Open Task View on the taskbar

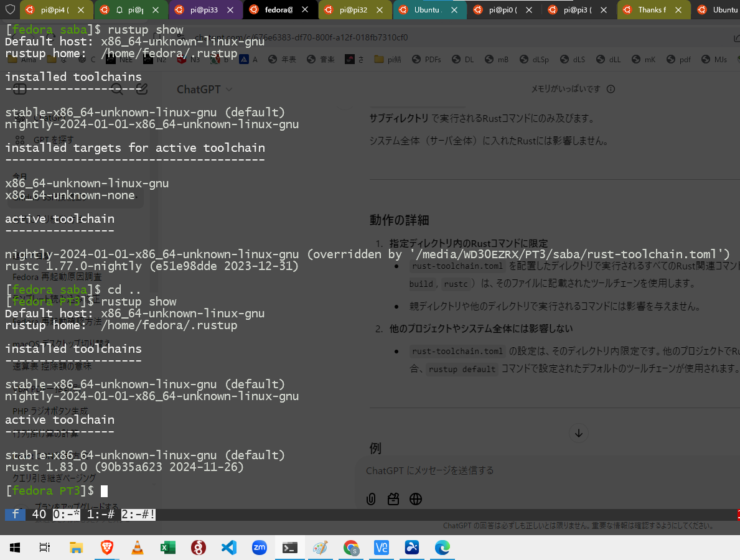(44, 548)
